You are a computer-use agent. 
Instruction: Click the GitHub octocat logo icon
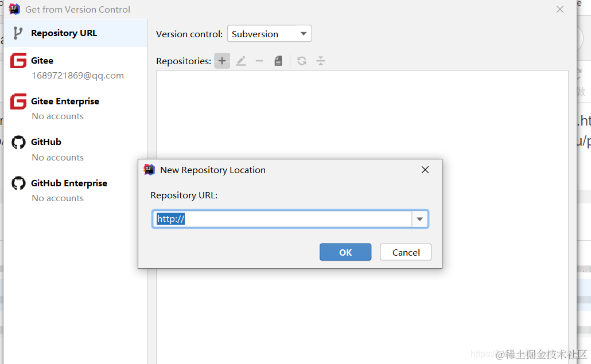click(x=18, y=142)
